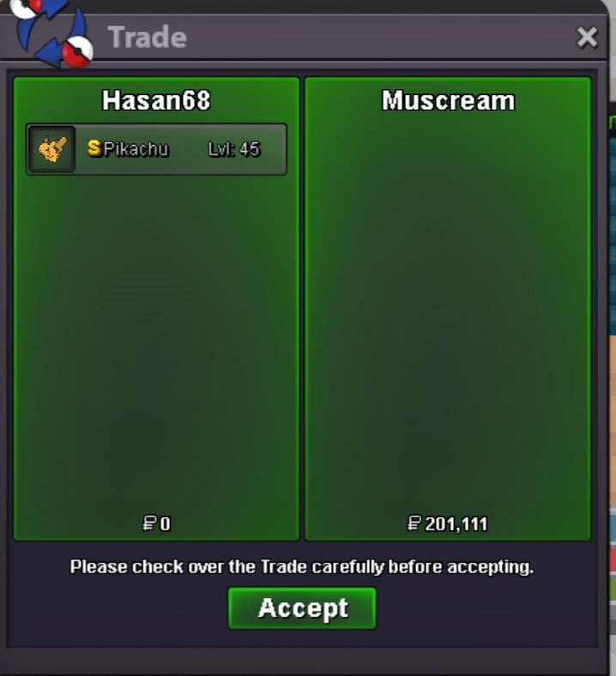Click the red pokeball in title icon

(x=77, y=51)
